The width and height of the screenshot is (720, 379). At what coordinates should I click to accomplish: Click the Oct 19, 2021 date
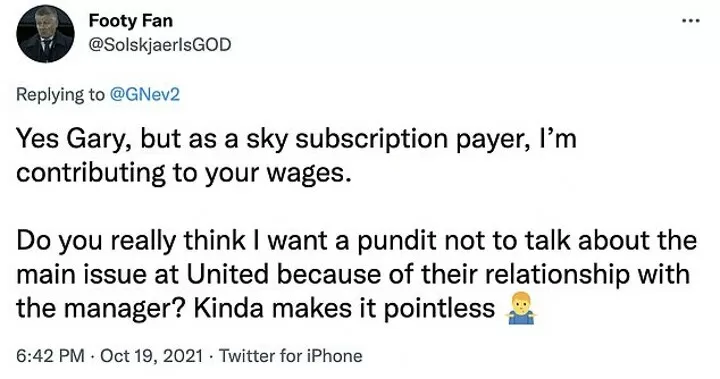point(151,356)
